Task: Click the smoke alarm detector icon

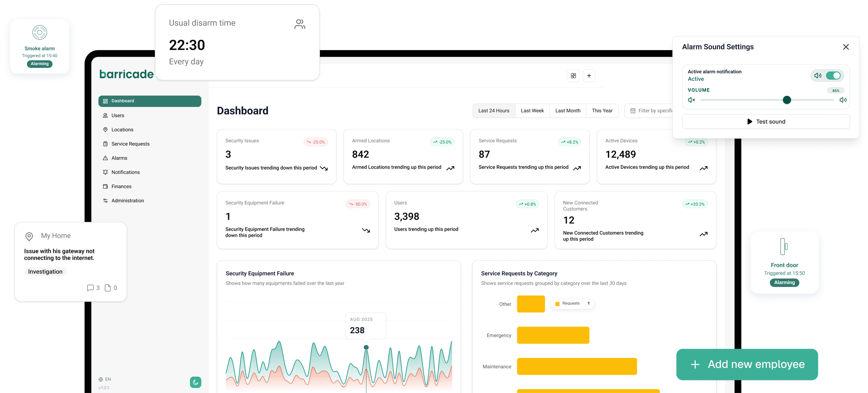Action: point(40,33)
